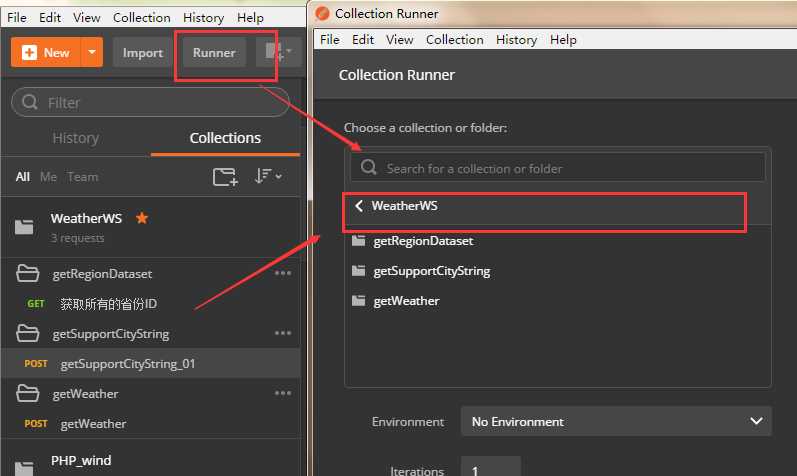Screen dimensions: 797x476
Task: Collapse the getSupportCityString folder in sidebar
Action: pyautogui.click(x=27, y=334)
